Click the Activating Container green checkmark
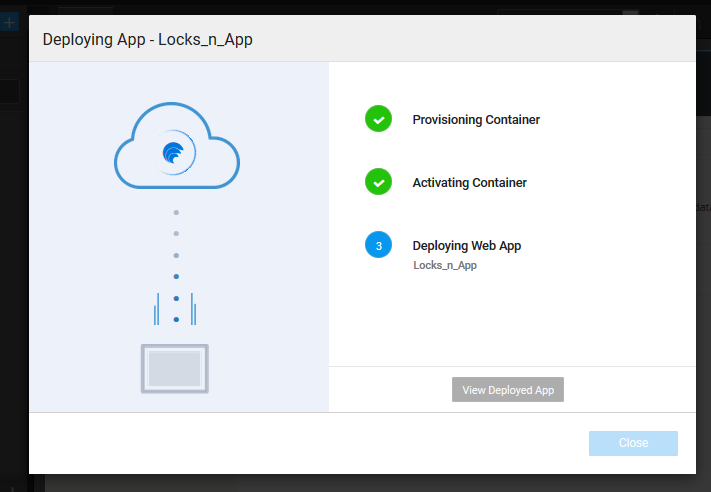This screenshot has height=492, width=711. [x=378, y=182]
